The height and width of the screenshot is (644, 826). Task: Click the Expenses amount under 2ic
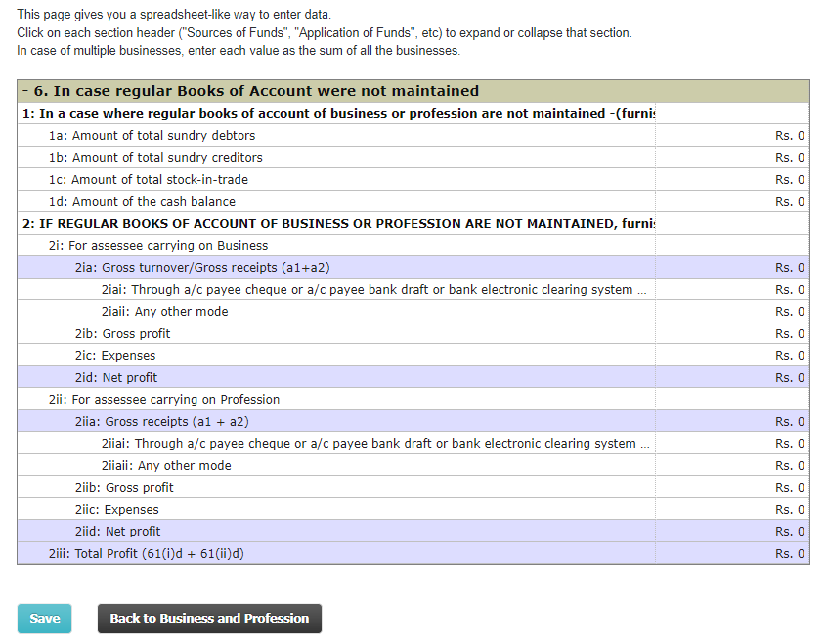pos(732,355)
